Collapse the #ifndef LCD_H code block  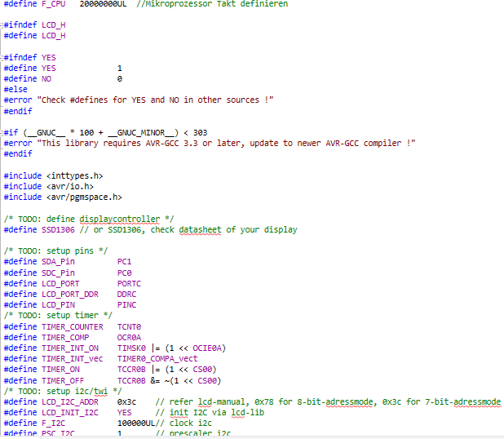tap(2, 25)
